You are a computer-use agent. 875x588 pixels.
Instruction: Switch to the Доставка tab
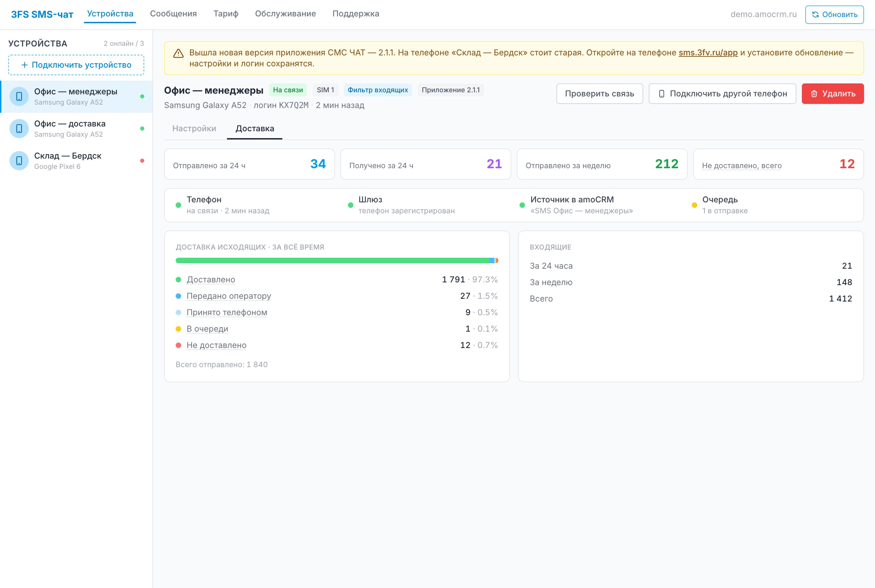pos(255,129)
